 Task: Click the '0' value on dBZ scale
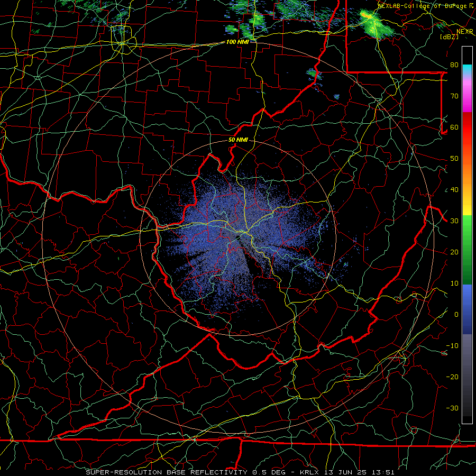(x=456, y=315)
